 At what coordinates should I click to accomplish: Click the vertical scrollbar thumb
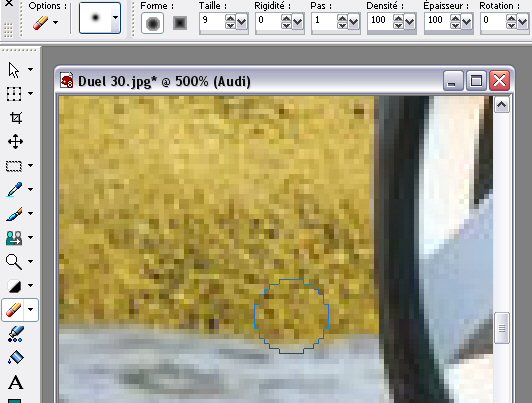pyautogui.click(x=502, y=328)
